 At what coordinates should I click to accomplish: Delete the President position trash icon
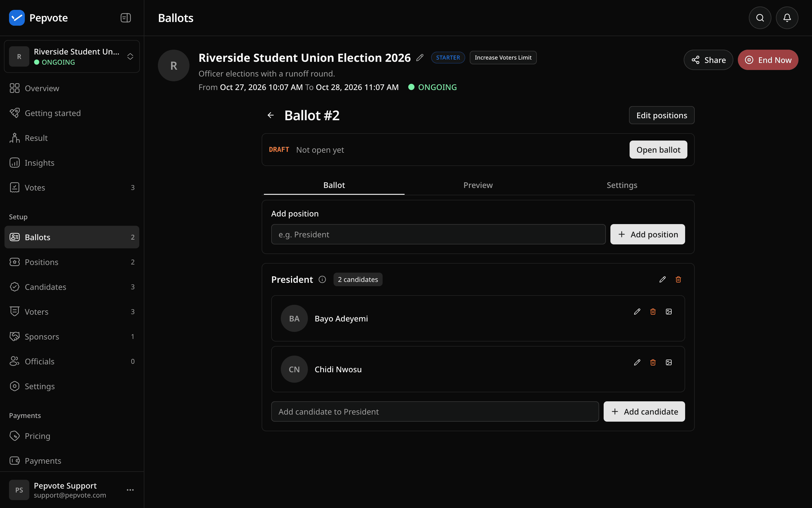coord(678,279)
